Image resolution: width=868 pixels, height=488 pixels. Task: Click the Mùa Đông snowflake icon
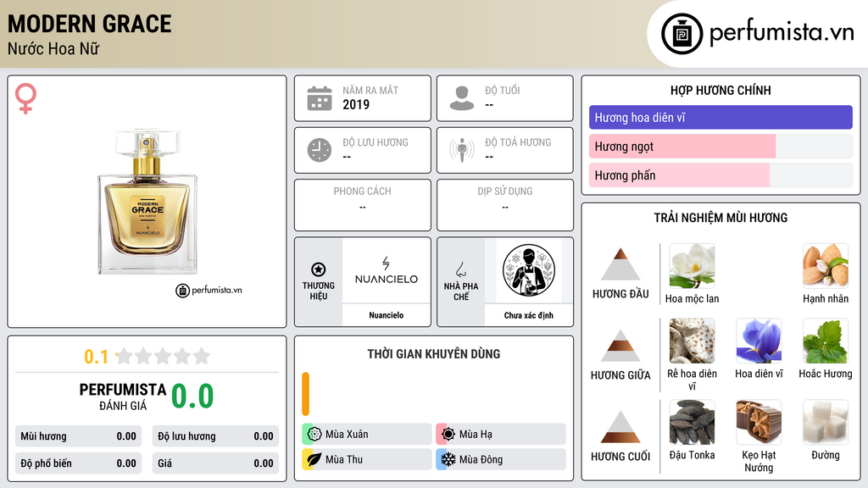pos(448,459)
